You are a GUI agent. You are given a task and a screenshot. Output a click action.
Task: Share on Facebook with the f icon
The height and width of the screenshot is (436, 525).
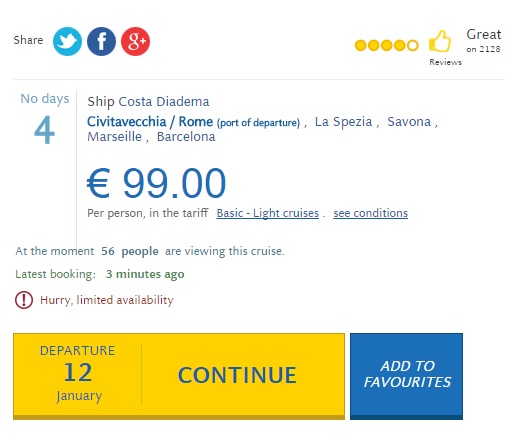[101, 41]
